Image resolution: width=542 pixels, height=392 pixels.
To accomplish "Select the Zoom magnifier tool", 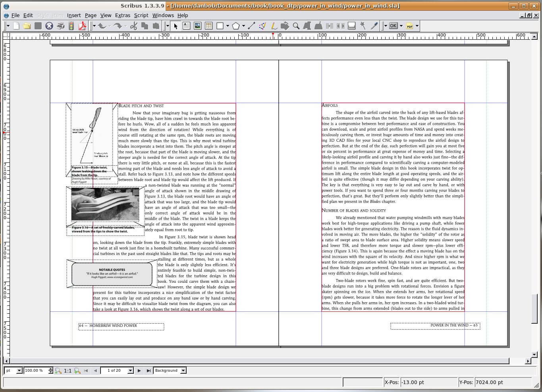I will click(296, 26).
